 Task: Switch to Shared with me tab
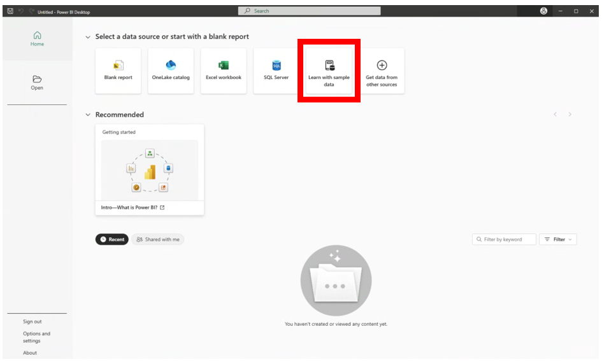pos(158,239)
